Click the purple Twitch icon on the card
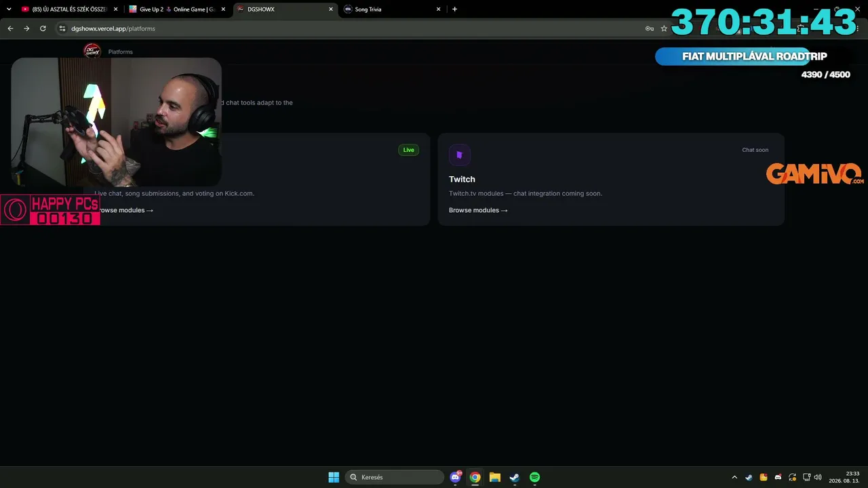Viewport: 868px width, 488px height. tap(459, 155)
